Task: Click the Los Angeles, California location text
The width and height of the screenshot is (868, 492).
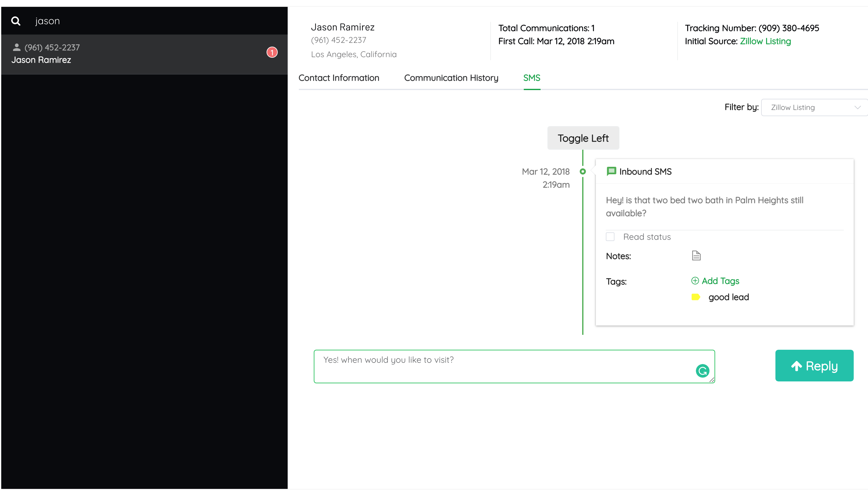Action: tap(354, 54)
